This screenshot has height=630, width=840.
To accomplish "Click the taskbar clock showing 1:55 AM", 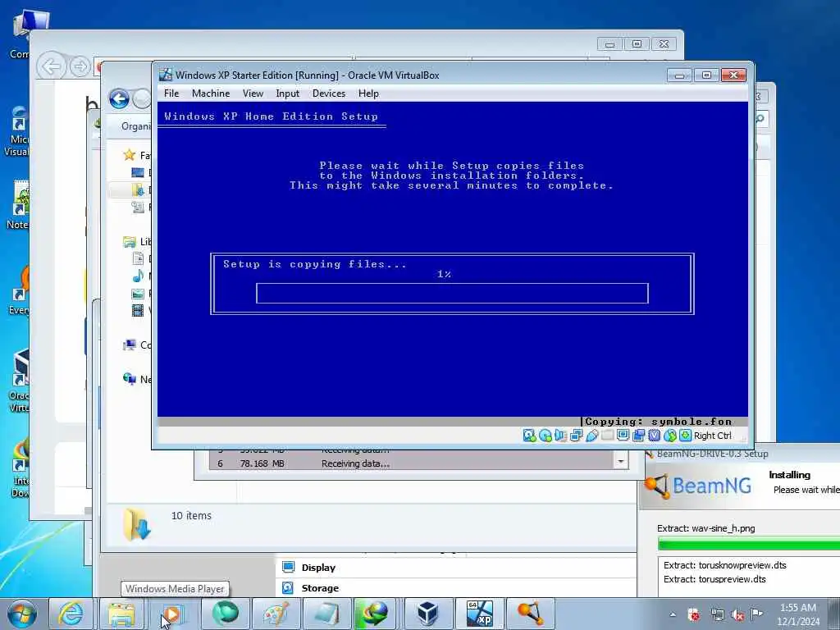I will pyautogui.click(x=797, y=614).
